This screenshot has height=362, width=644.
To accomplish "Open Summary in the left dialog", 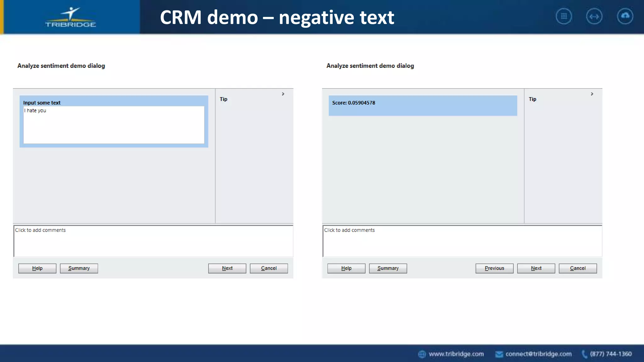I will pos(79,268).
